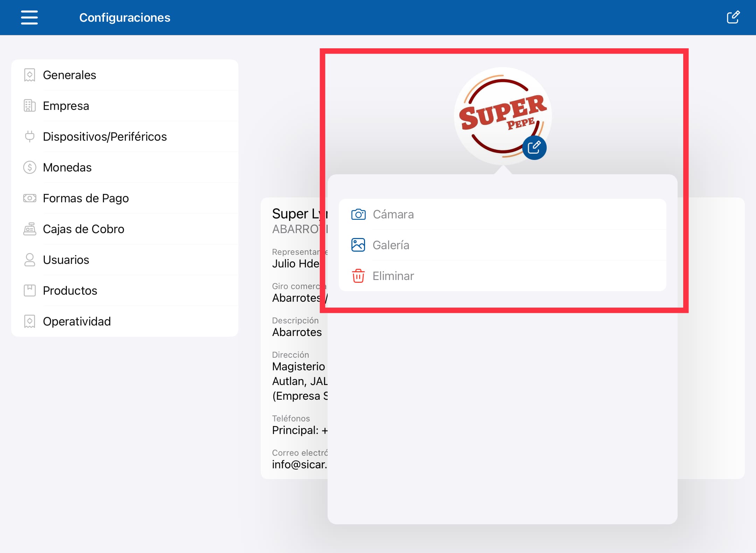Click the gallery picture icon
Image resolution: width=756 pixels, height=553 pixels.
pyautogui.click(x=358, y=245)
